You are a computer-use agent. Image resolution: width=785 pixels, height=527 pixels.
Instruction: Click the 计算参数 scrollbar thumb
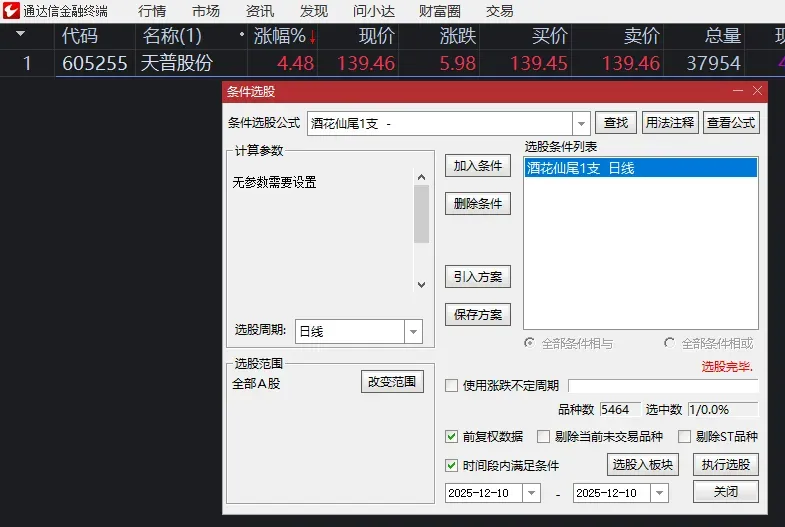click(x=422, y=214)
